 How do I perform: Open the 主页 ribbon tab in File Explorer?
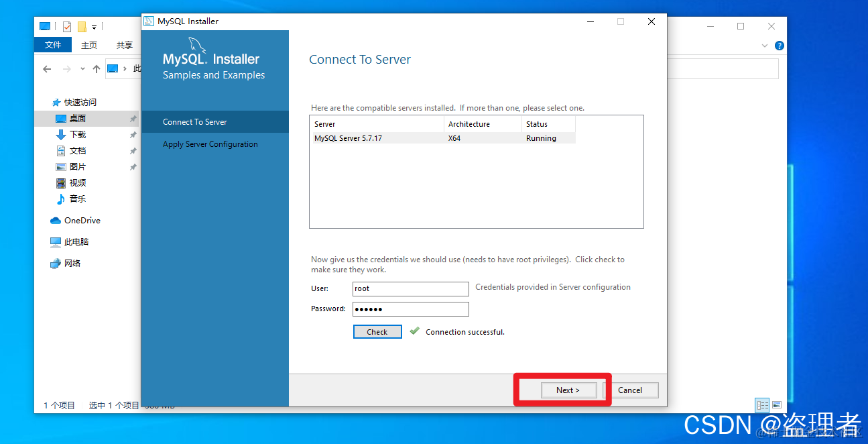tap(89, 45)
